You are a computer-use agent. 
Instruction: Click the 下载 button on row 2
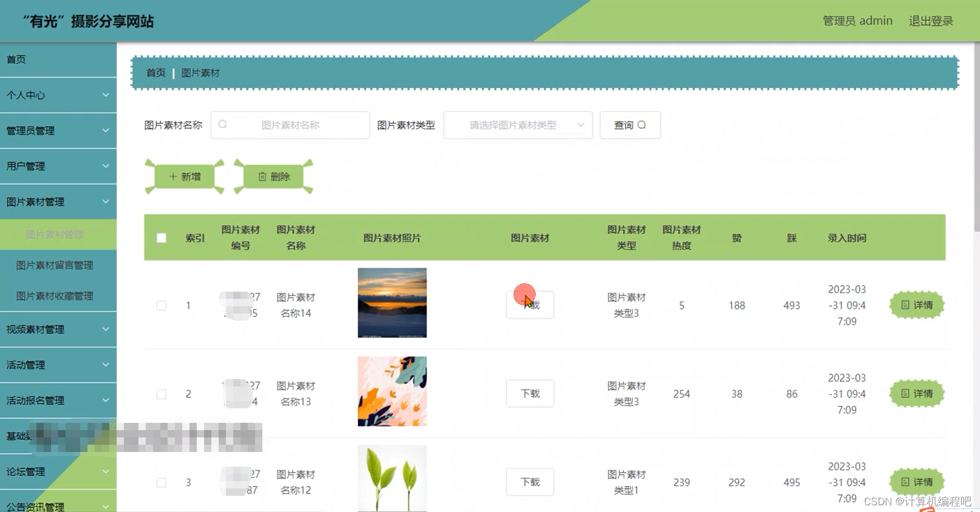click(529, 393)
